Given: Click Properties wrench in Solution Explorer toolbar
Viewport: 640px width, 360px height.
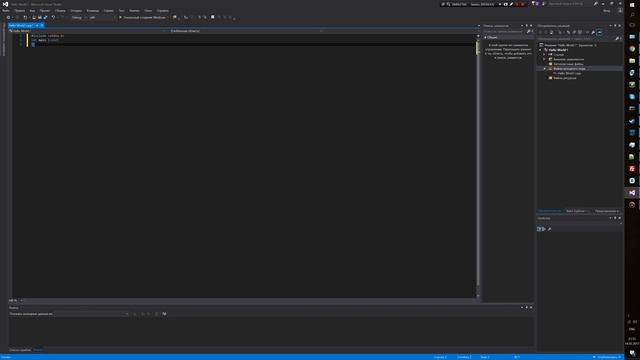Looking at the screenshot, I should click(593, 32).
